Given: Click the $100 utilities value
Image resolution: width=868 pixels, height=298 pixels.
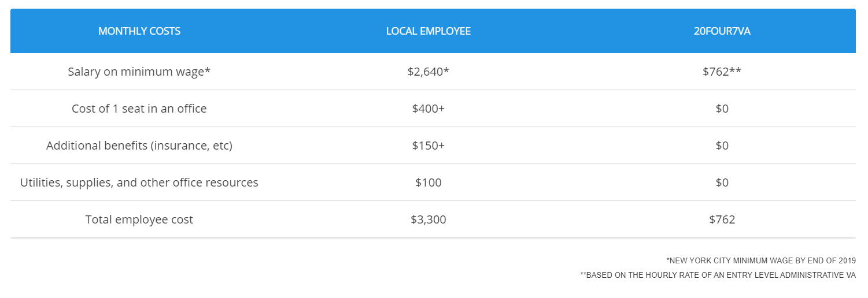Looking at the screenshot, I should point(429,182).
